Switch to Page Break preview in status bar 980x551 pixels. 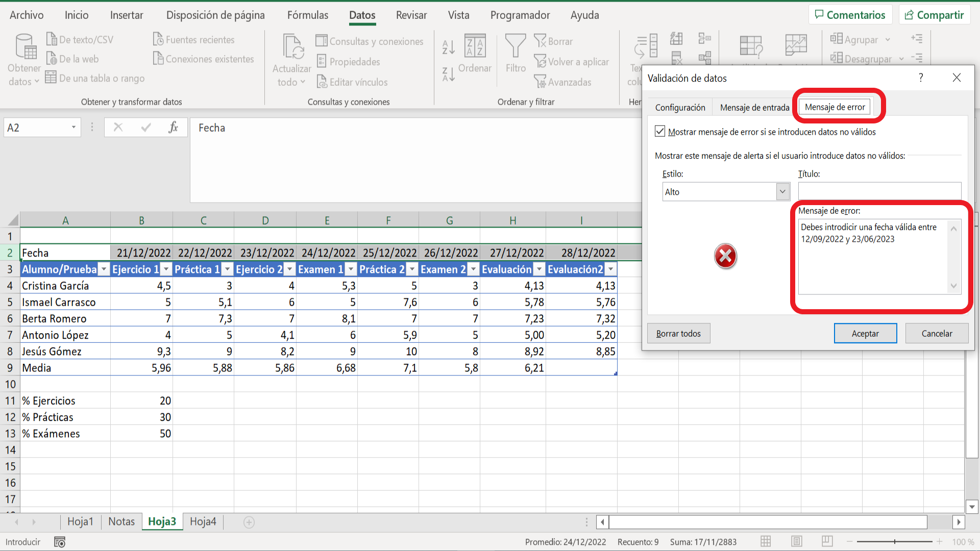point(827,542)
